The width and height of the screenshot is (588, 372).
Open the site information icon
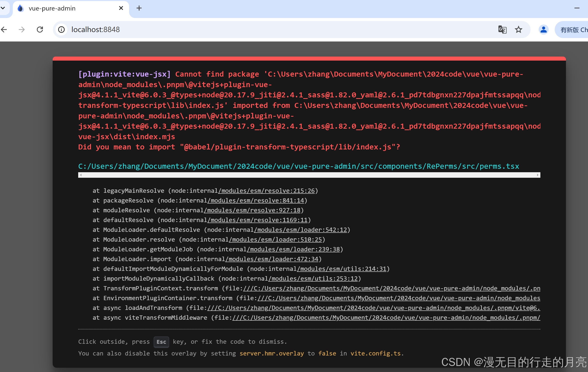pos(61,30)
